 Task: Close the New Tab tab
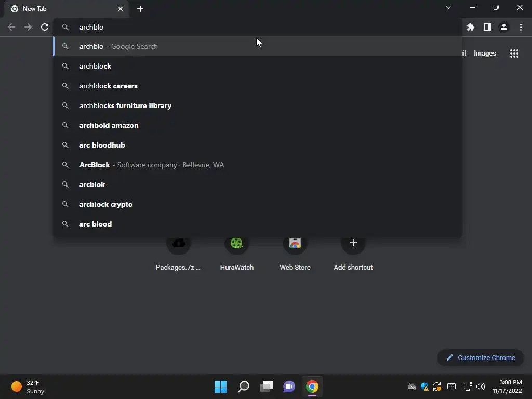click(x=121, y=9)
